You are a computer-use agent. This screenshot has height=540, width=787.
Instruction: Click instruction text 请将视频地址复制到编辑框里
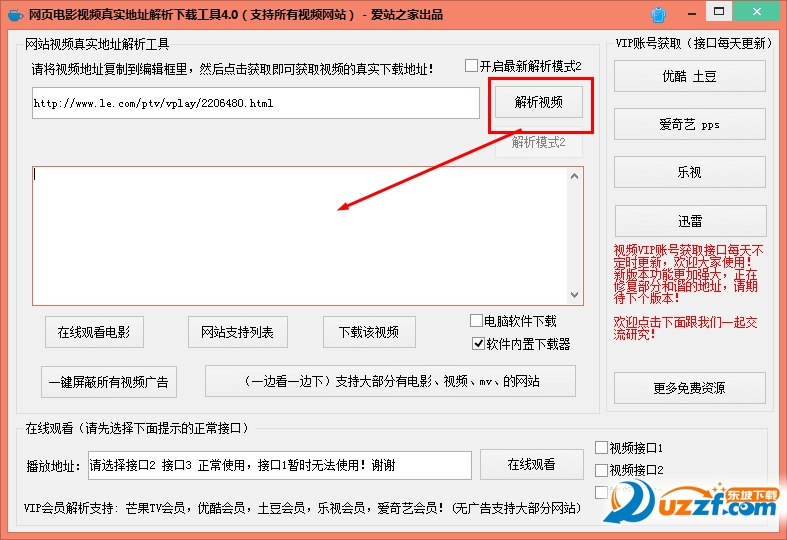pyautogui.click(x=232, y=69)
